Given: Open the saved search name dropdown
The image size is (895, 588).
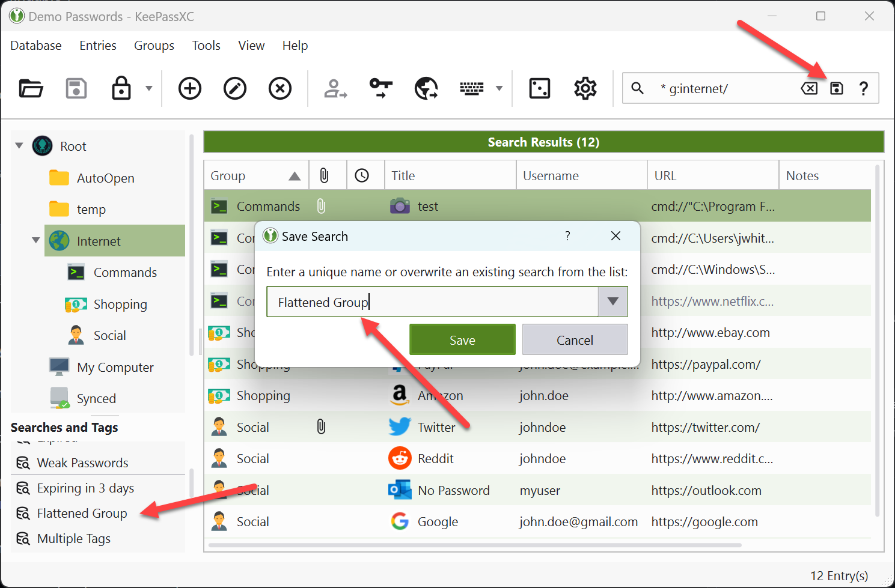Looking at the screenshot, I should 612,302.
